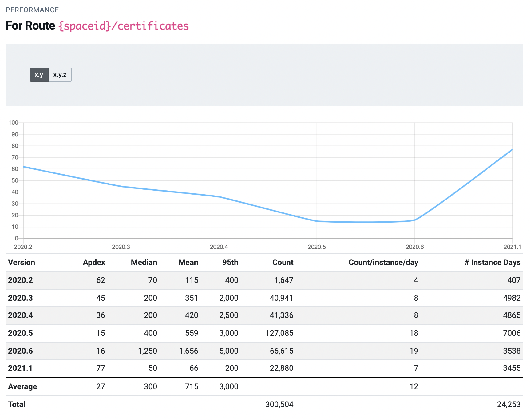The height and width of the screenshot is (420, 530).
Task: Click the Version column header
Action: [x=22, y=262]
